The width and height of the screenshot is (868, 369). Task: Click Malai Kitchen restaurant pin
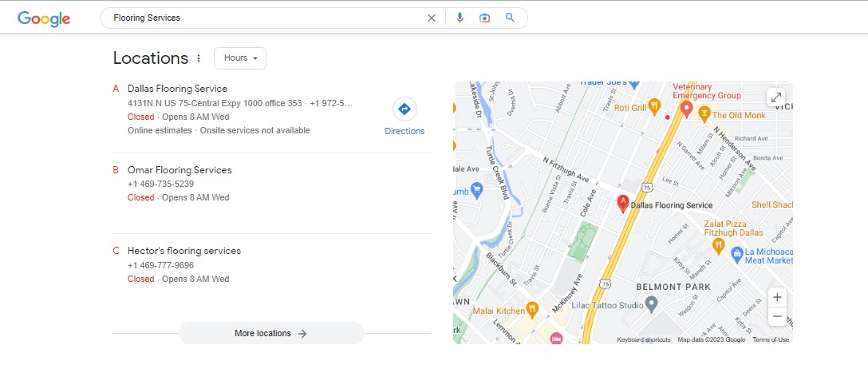[x=532, y=310]
